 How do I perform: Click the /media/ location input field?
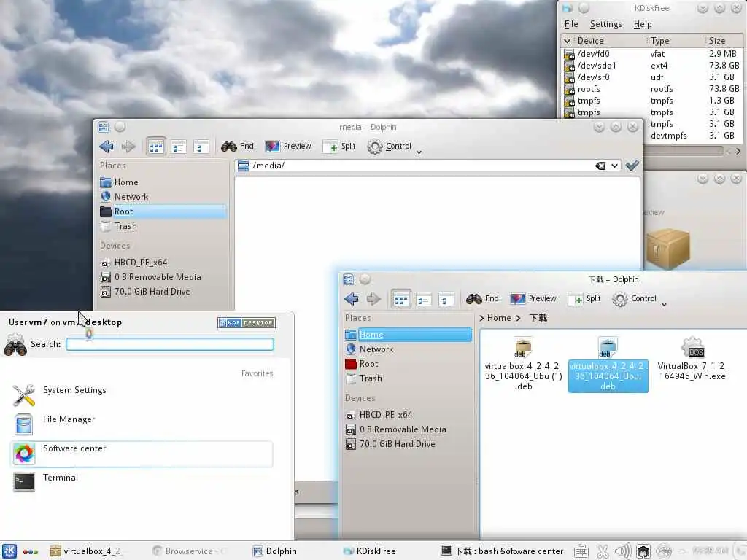[x=427, y=166]
